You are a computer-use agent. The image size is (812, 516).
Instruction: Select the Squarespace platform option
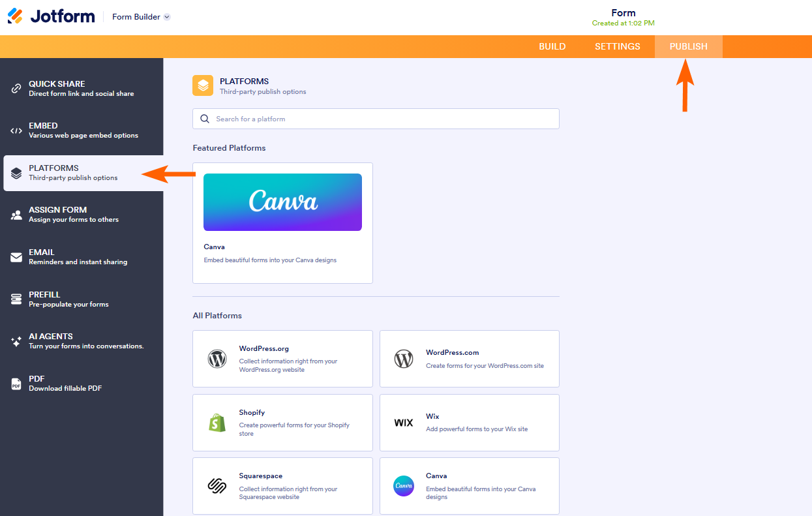282,485
